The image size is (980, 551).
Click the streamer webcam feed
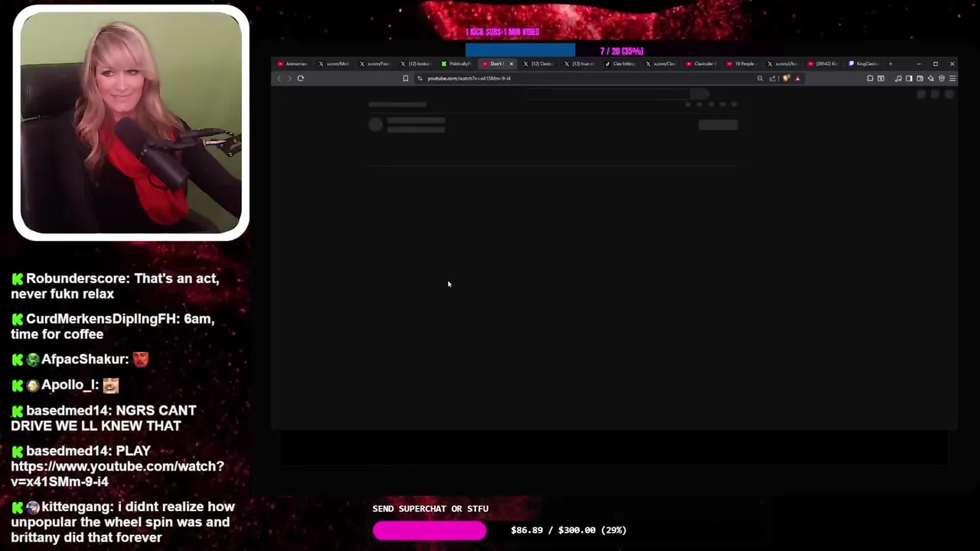pos(131,122)
